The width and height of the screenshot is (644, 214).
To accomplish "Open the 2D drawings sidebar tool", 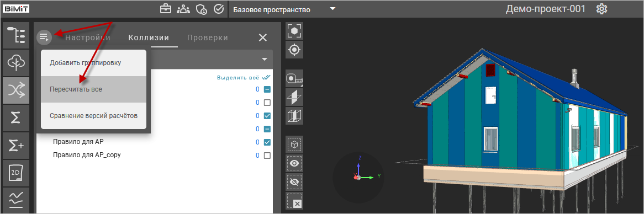I will [x=17, y=173].
